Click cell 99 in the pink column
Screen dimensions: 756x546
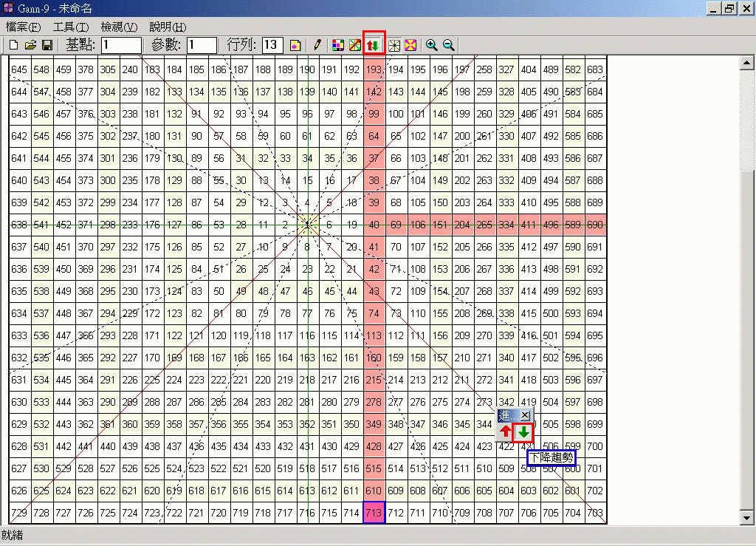(374, 114)
